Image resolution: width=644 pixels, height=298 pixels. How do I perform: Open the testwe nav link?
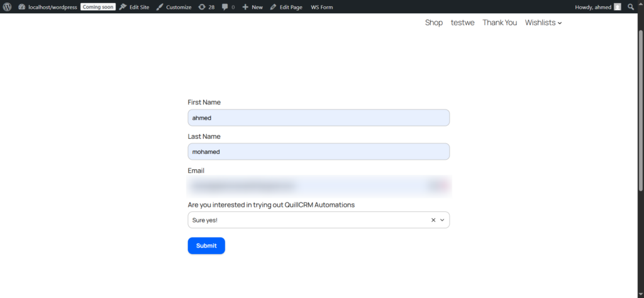click(x=462, y=23)
